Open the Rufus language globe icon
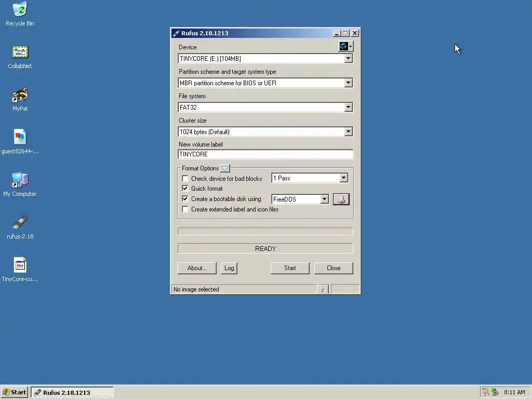Viewport: 532px width, 399px height. coord(345,46)
